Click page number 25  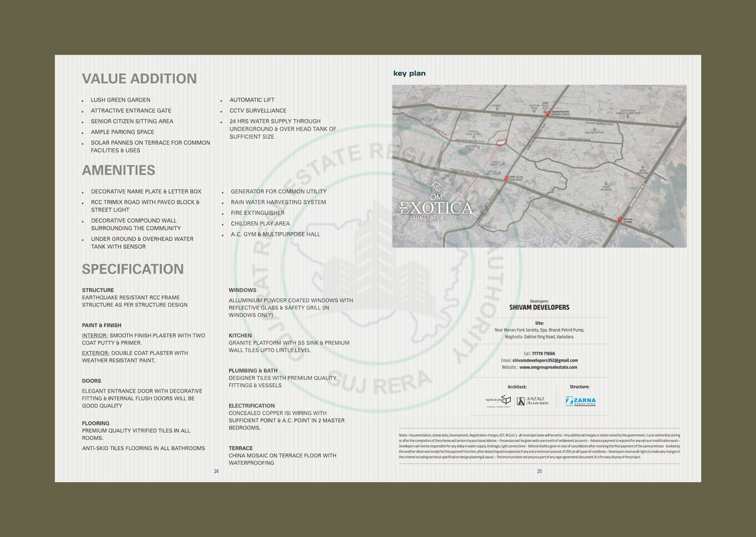click(x=539, y=471)
